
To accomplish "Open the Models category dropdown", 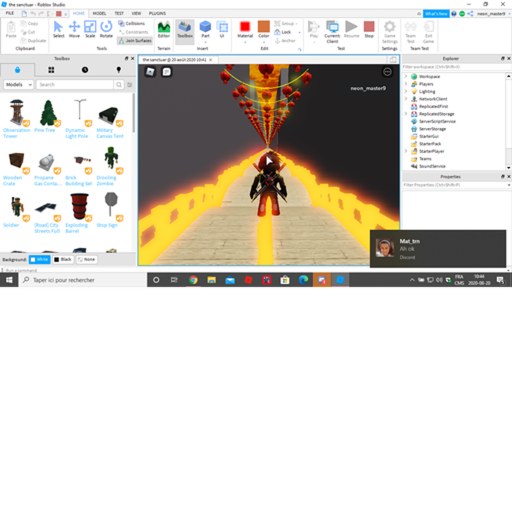I will [x=19, y=85].
